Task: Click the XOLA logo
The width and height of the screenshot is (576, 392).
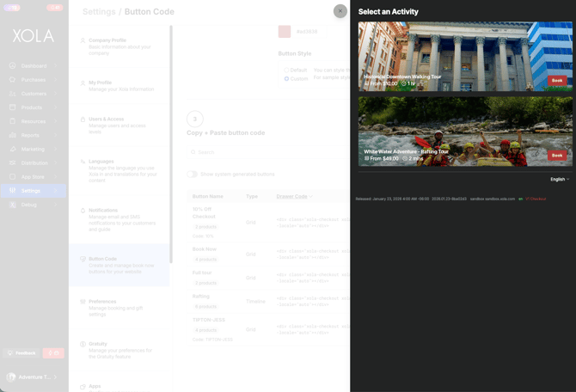Action: (34, 35)
